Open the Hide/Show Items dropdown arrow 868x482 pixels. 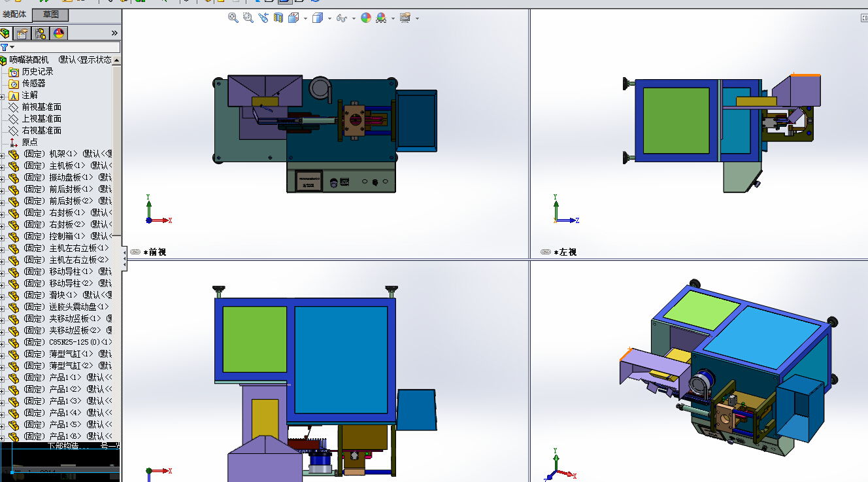354,18
